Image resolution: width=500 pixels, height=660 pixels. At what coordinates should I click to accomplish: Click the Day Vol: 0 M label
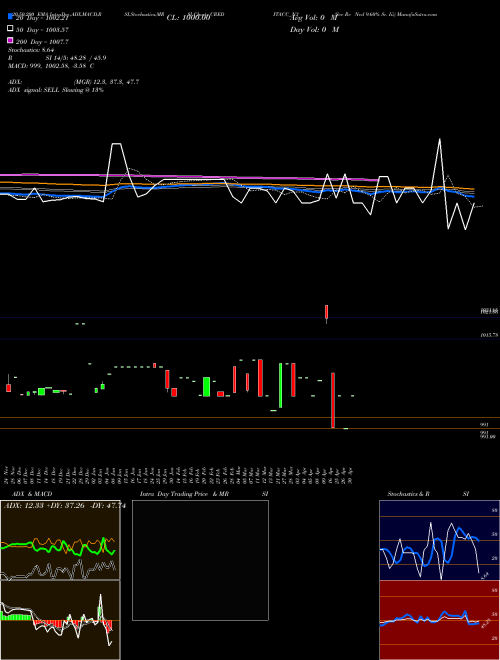pyautogui.click(x=314, y=29)
